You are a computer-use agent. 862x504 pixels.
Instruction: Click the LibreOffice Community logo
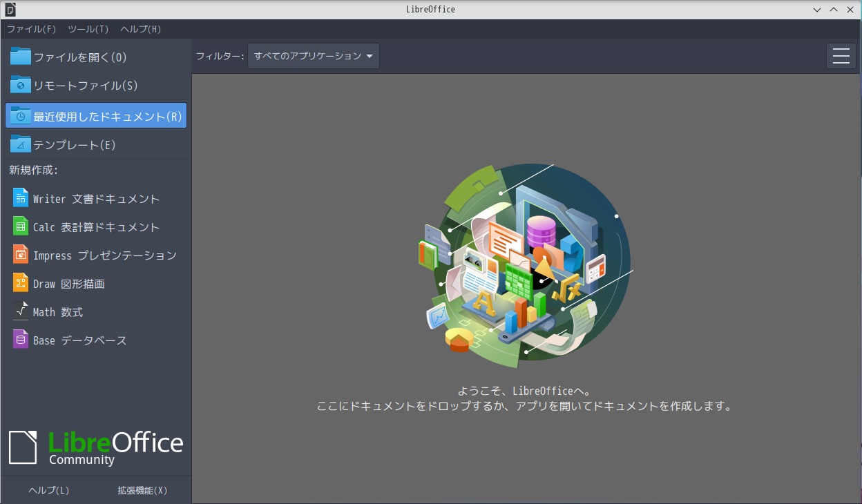click(95, 447)
